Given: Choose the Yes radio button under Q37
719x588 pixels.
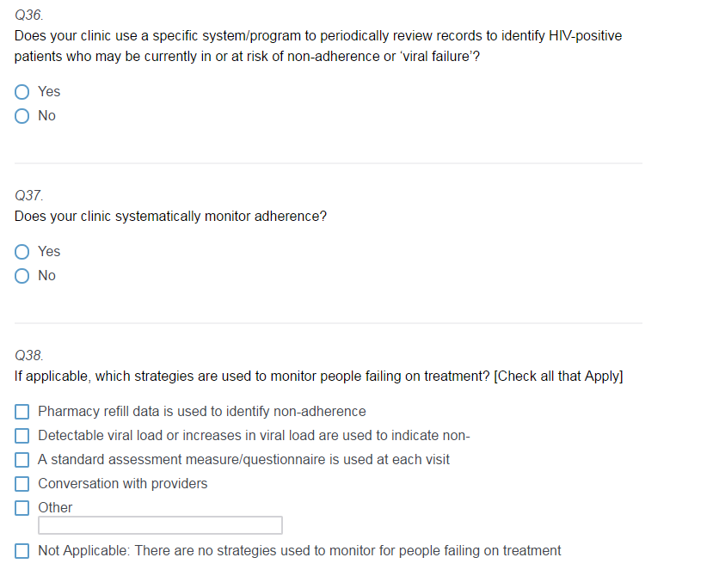Looking at the screenshot, I should pos(22,252).
